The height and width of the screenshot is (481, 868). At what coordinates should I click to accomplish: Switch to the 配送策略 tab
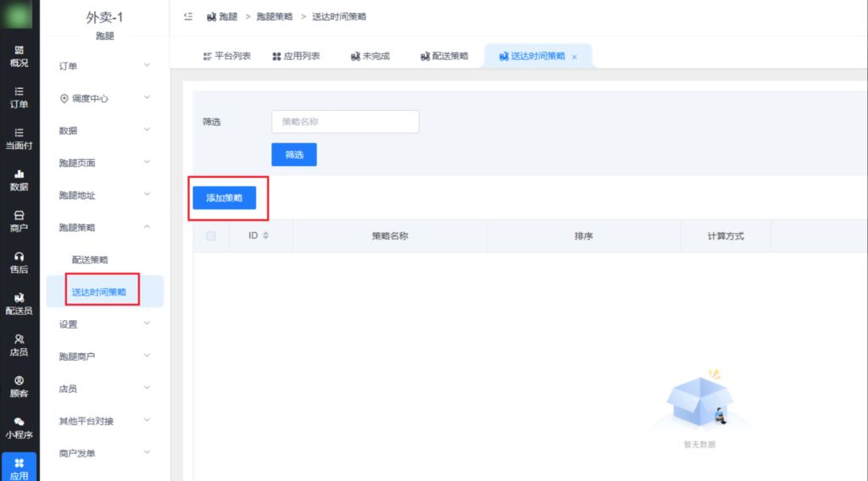click(x=444, y=56)
